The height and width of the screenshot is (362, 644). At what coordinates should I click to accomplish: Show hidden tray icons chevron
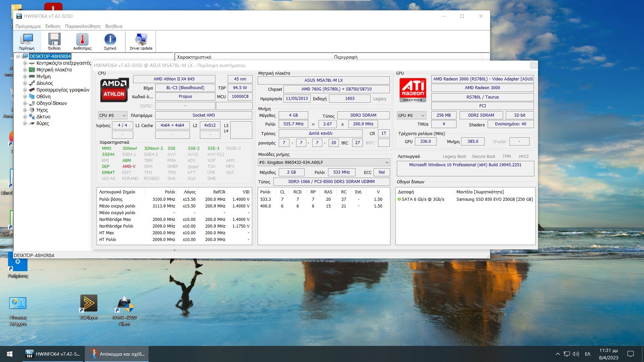pyautogui.click(x=557, y=354)
